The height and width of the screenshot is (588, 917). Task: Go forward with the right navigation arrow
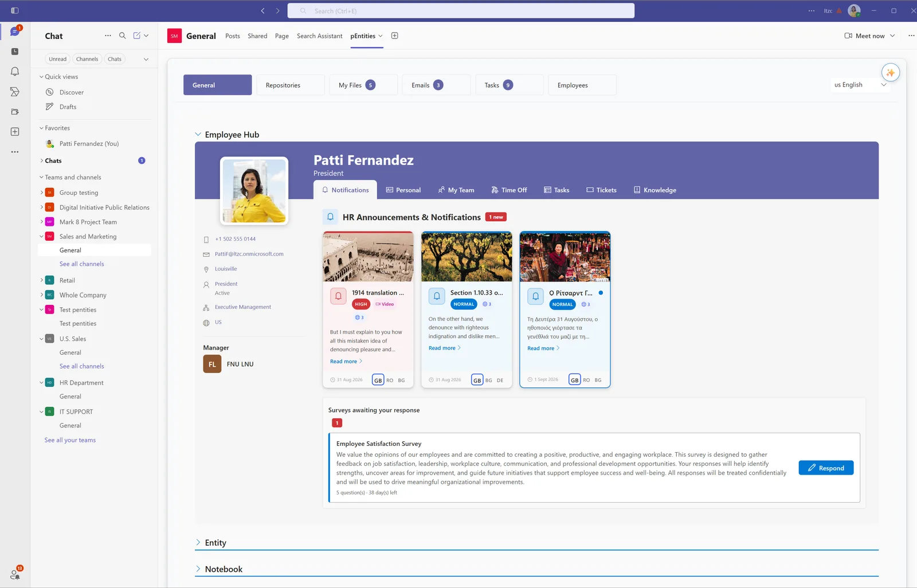[x=277, y=11]
